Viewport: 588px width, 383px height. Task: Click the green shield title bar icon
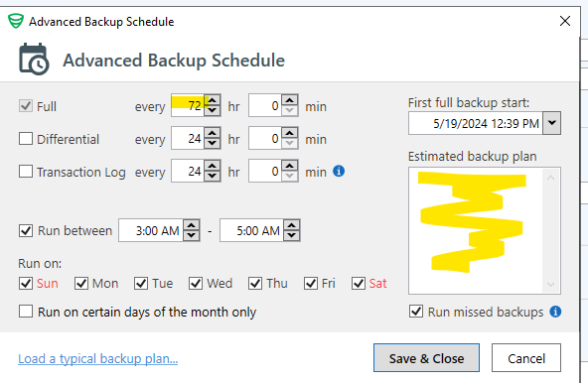click(16, 21)
